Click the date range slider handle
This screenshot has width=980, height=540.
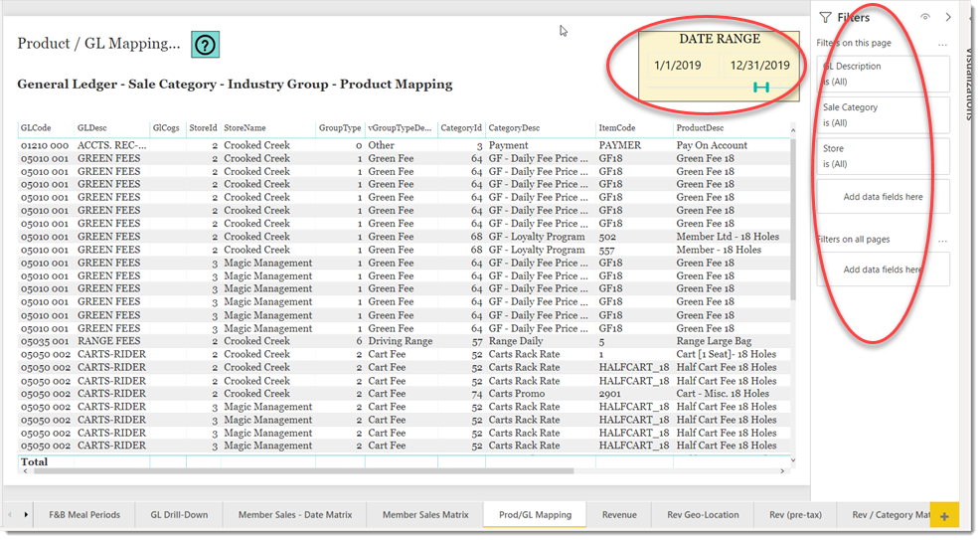[760, 88]
